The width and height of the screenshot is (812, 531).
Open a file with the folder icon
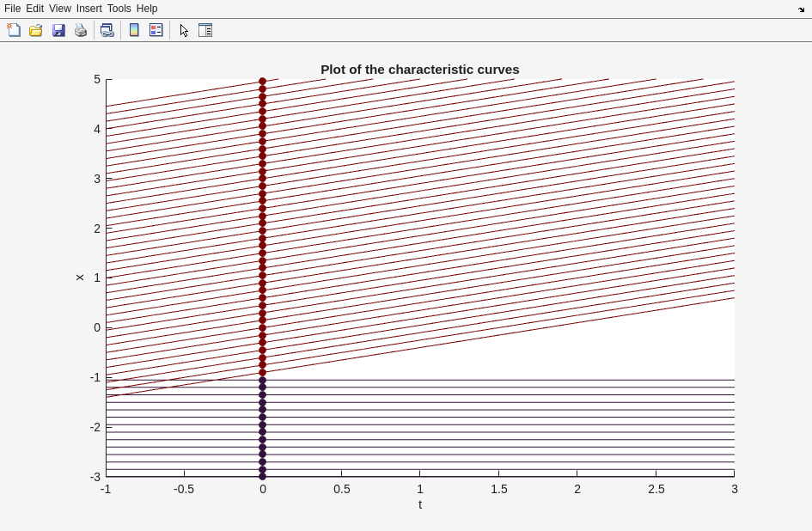[x=36, y=30]
